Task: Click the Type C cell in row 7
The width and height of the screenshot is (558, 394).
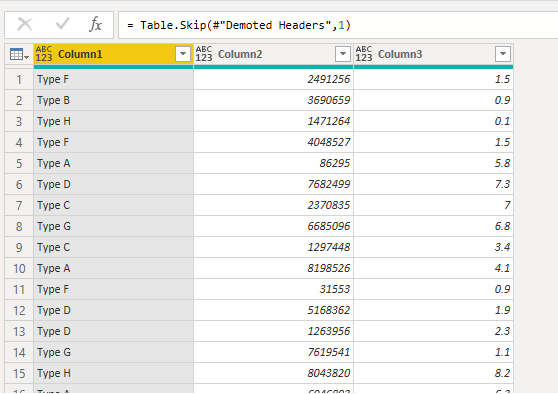Action: coord(114,205)
